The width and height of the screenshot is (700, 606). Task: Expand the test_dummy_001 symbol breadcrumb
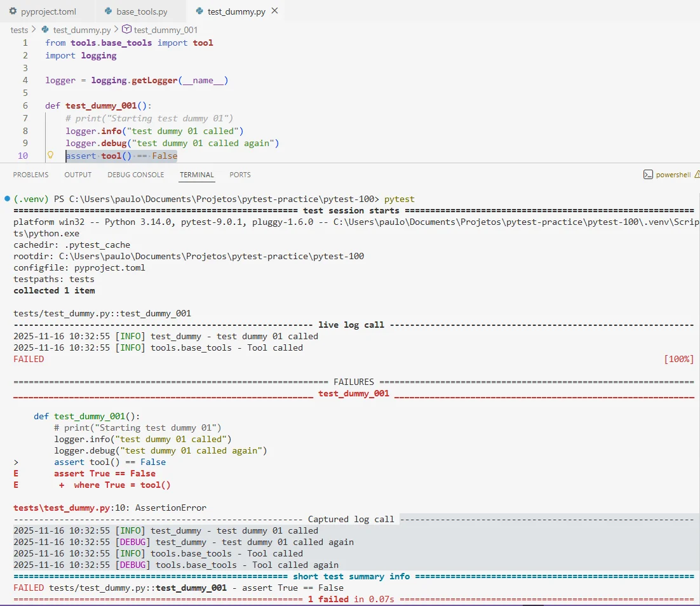(x=166, y=30)
